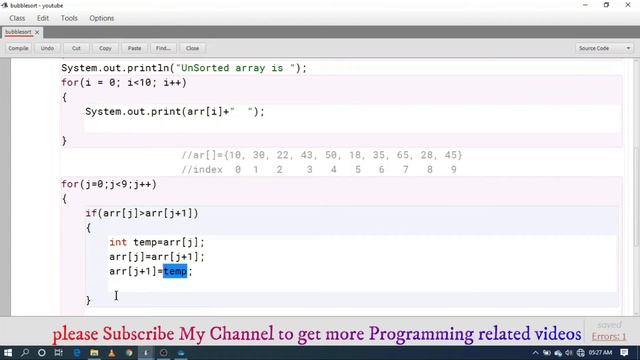Click the System.out.print(arr[i]+" ") line
This screenshot has width=640, height=360.
coord(175,112)
